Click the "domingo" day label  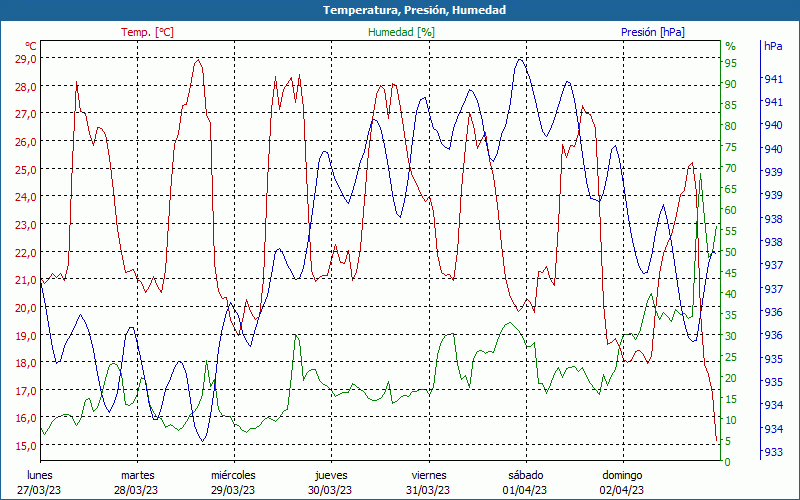[622, 475]
